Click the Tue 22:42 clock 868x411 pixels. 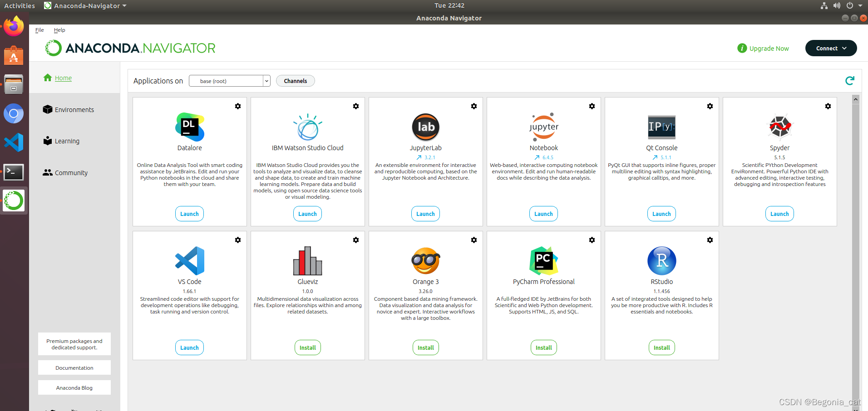pyautogui.click(x=449, y=5)
